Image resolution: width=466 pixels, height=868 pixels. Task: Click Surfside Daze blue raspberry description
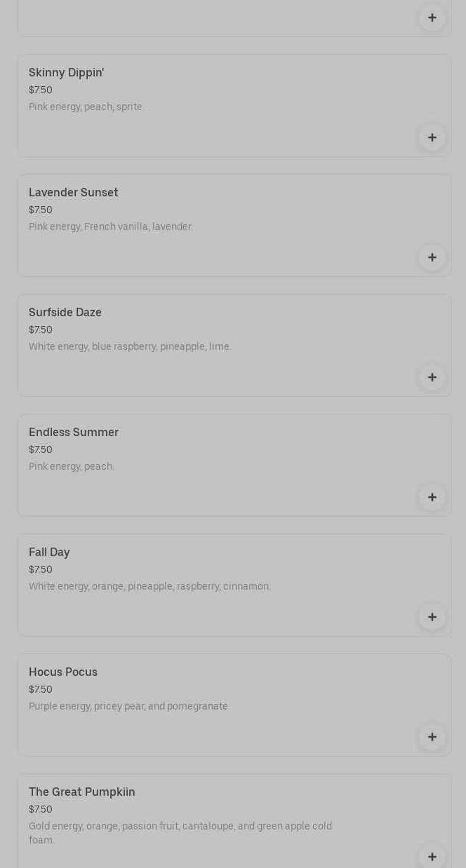[130, 346]
